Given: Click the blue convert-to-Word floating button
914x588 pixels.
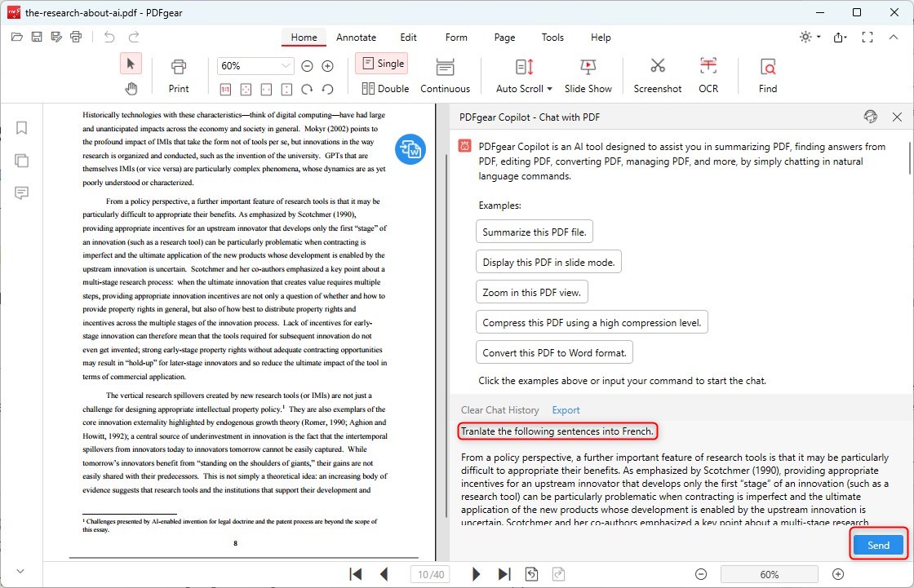Looking at the screenshot, I should tap(410, 149).
